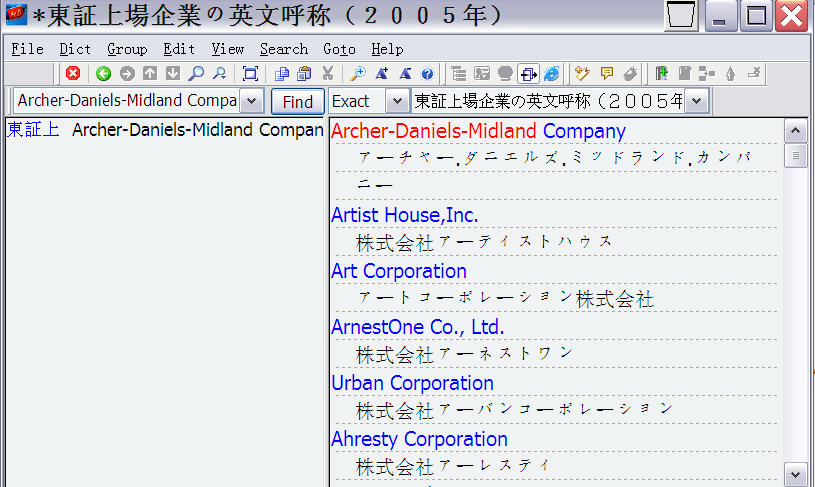Click the gray up arrow icon
The width and height of the screenshot is (815, 487).
tap(150, 73)
